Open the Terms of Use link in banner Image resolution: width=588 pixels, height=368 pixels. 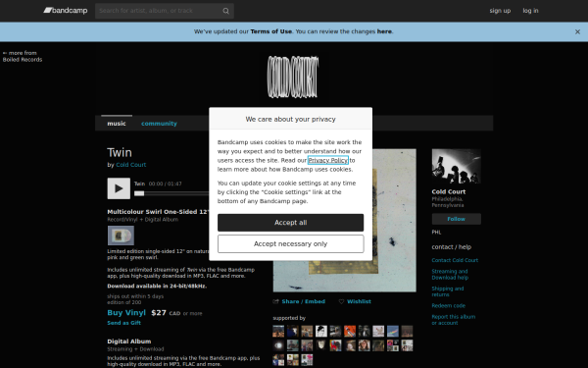pyautogui.click(x=270, y=31)
